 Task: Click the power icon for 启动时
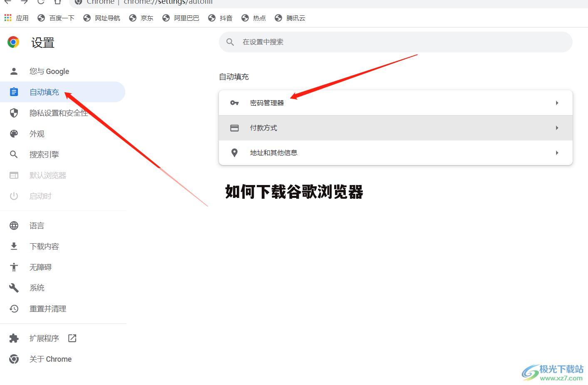(x=14, y=196)
